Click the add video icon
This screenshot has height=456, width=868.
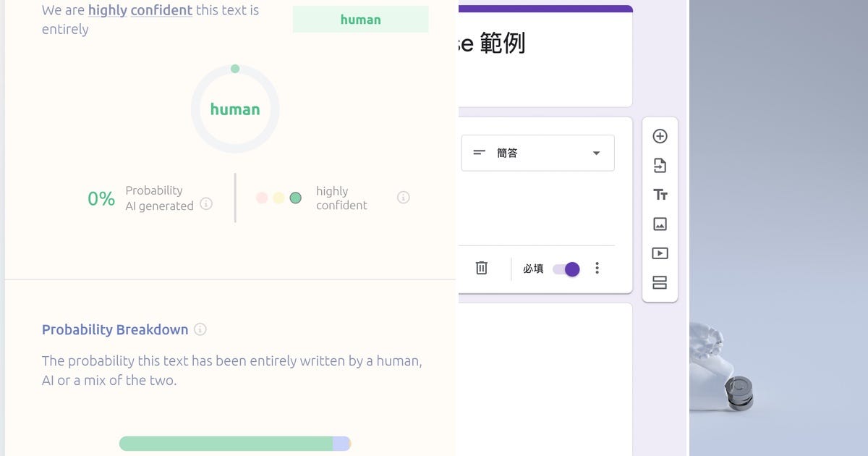(660, 253)
